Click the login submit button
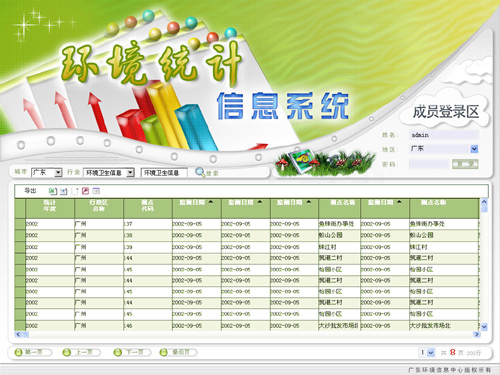 point(465,164)
